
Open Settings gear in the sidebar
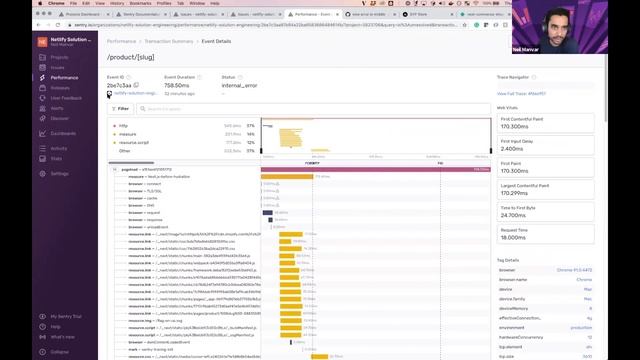click(x=42, y=173)
